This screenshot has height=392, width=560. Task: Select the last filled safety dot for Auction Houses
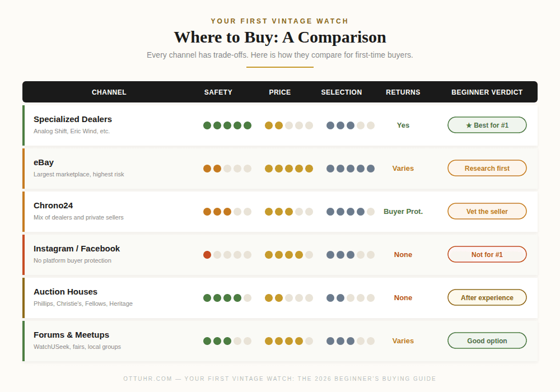237,297
